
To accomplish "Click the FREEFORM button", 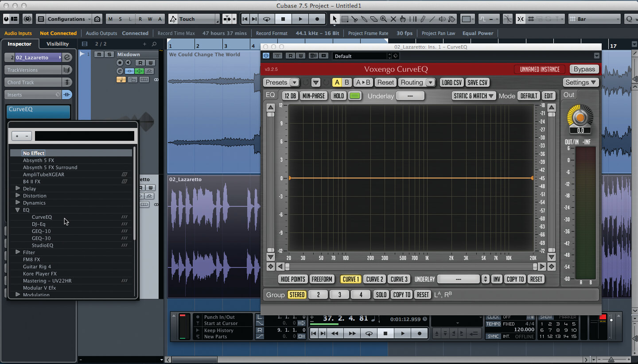I will (x=322, y=279).
